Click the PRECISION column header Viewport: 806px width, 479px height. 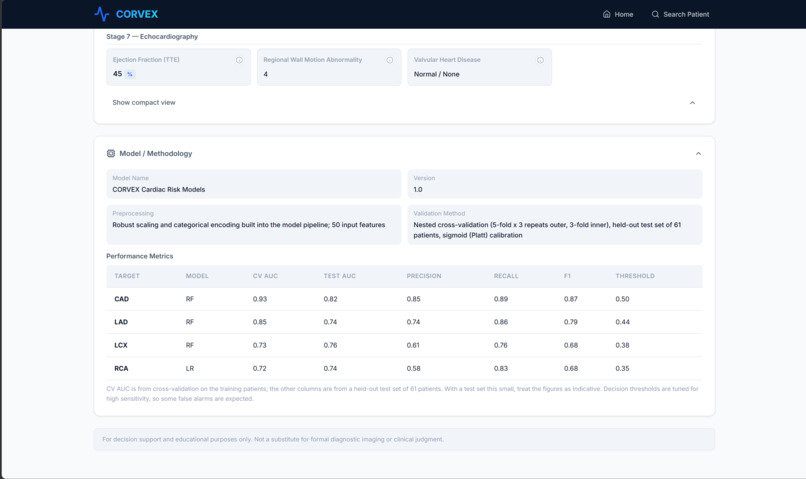tap(424, 276)
